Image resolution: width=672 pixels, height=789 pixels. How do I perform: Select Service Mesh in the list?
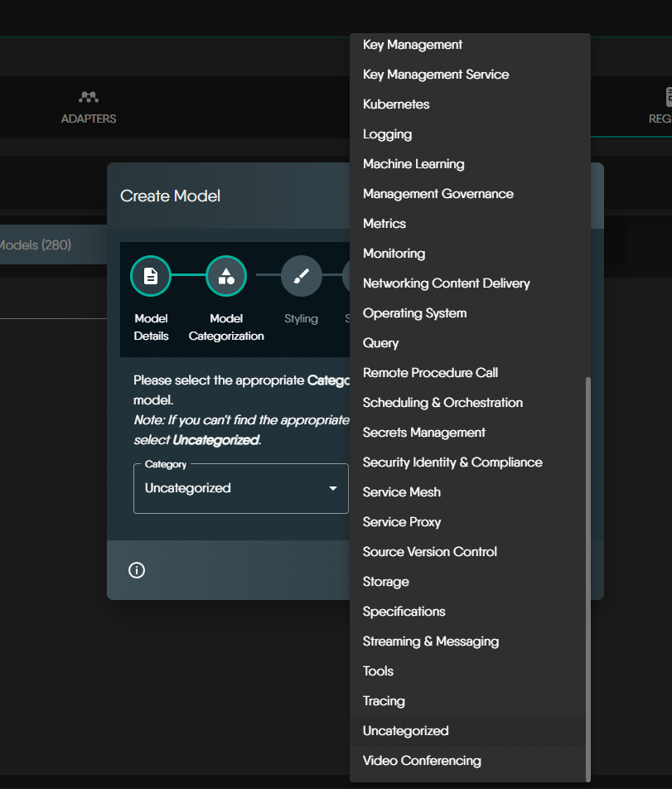click(402, 492)
